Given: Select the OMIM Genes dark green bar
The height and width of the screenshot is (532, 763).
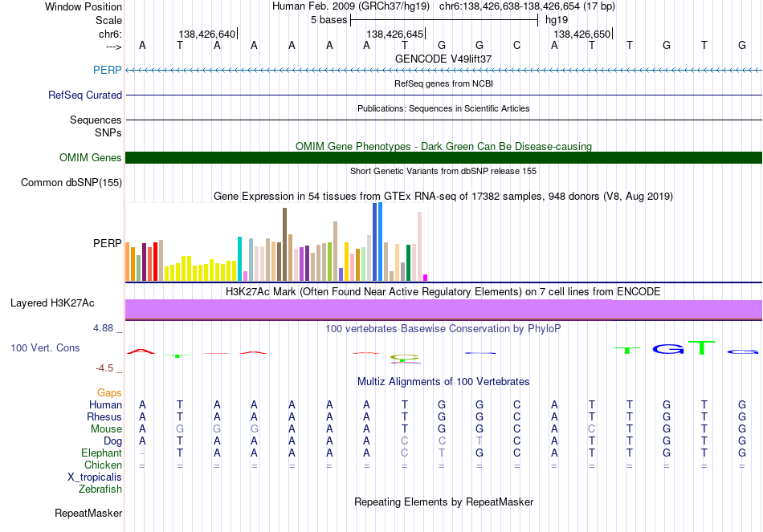Looking at the screenshot, I should click(x=443, y=157).
